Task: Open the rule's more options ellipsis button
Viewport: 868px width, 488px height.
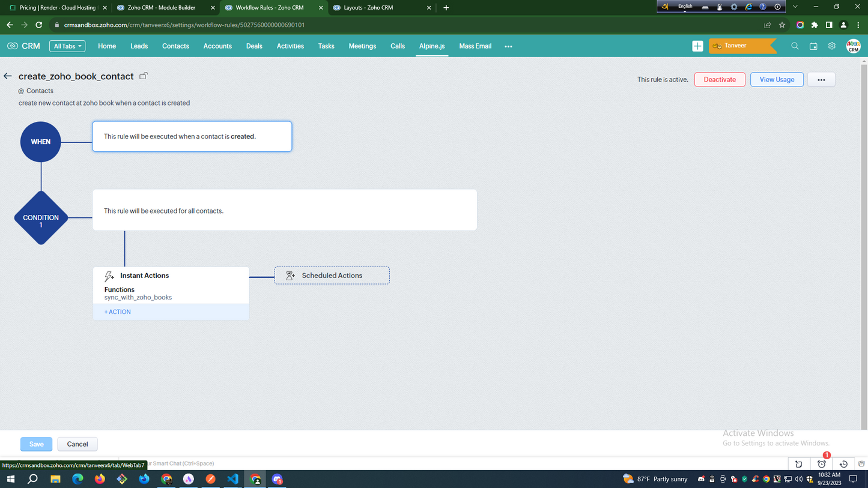Action: click(821, 80)
